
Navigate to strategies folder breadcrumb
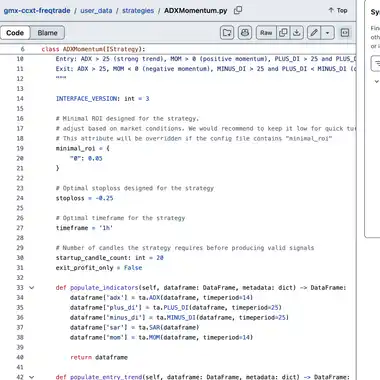coord(138,11)
